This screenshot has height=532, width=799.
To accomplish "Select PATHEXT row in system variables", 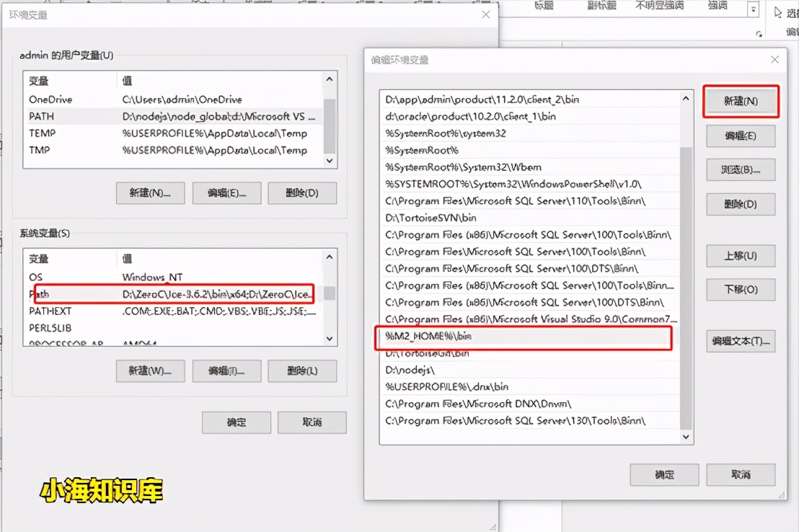I will (x=173, y=311).
